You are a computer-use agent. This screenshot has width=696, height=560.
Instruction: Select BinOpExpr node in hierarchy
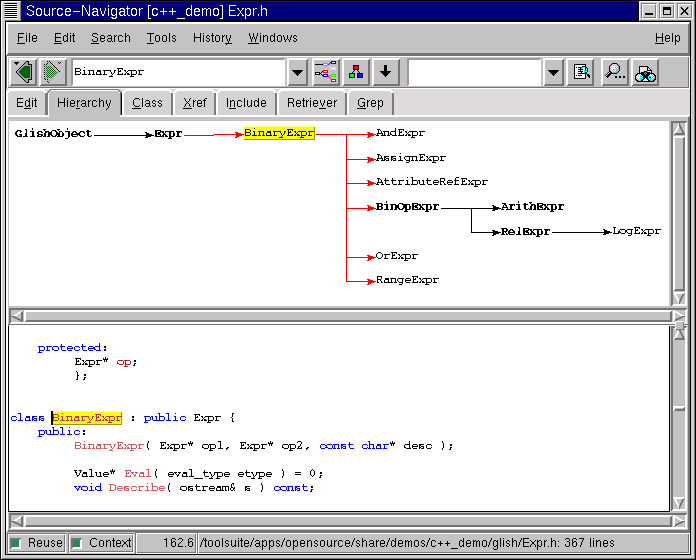[407, 206]
